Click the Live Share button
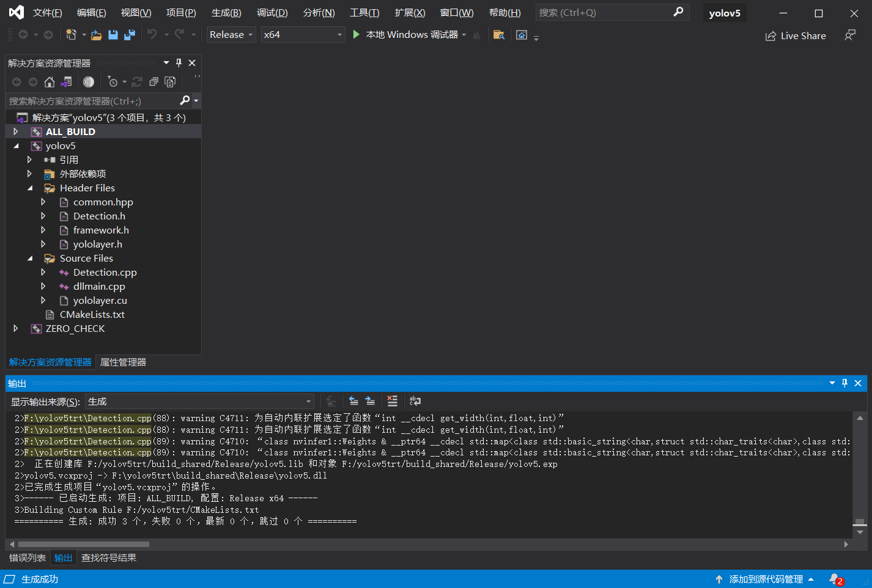This screenshot has height=588, width=872. pyautogui.click(x=796, y=36)
